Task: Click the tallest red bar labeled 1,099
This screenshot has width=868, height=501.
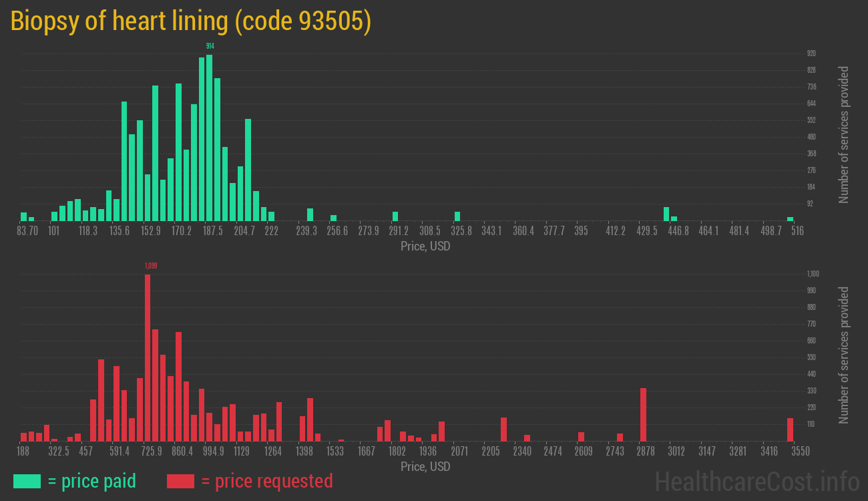Action: (x=148, y=357)
